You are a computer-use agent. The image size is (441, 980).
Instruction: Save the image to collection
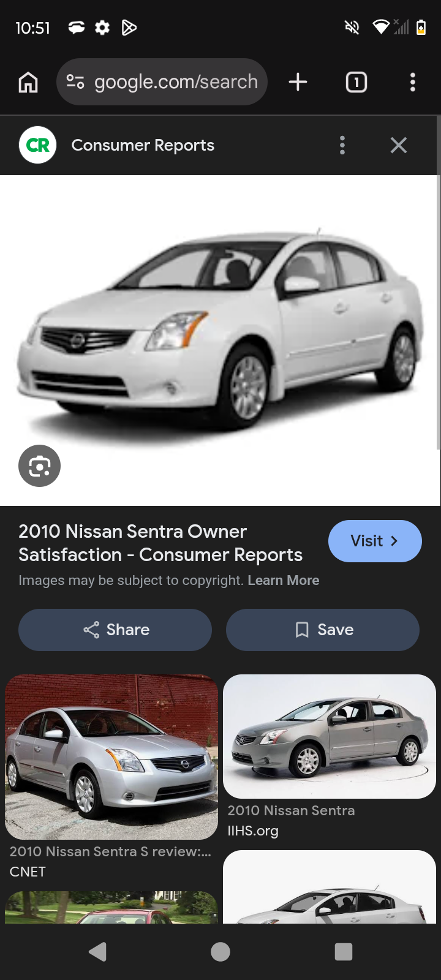pos(323,630)
